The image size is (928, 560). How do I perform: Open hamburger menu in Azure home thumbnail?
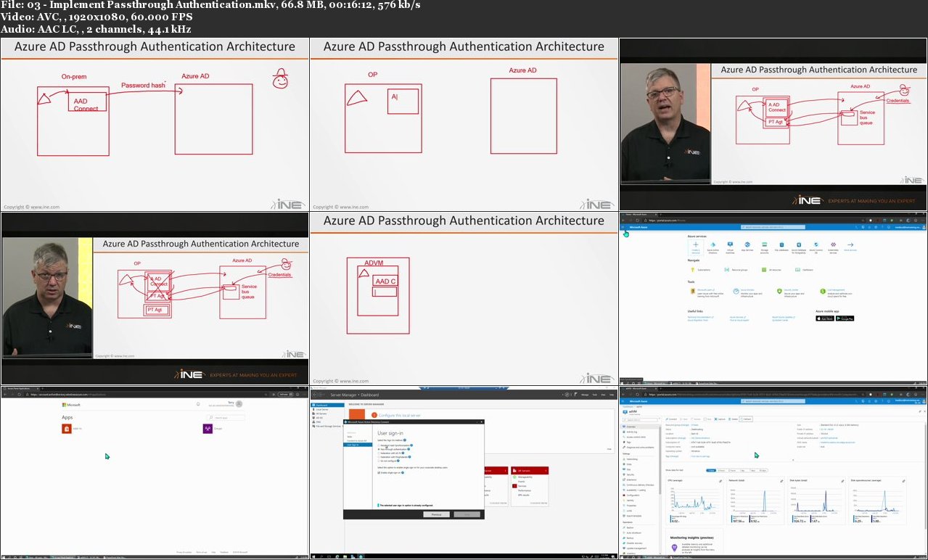[x=623, y=227]
